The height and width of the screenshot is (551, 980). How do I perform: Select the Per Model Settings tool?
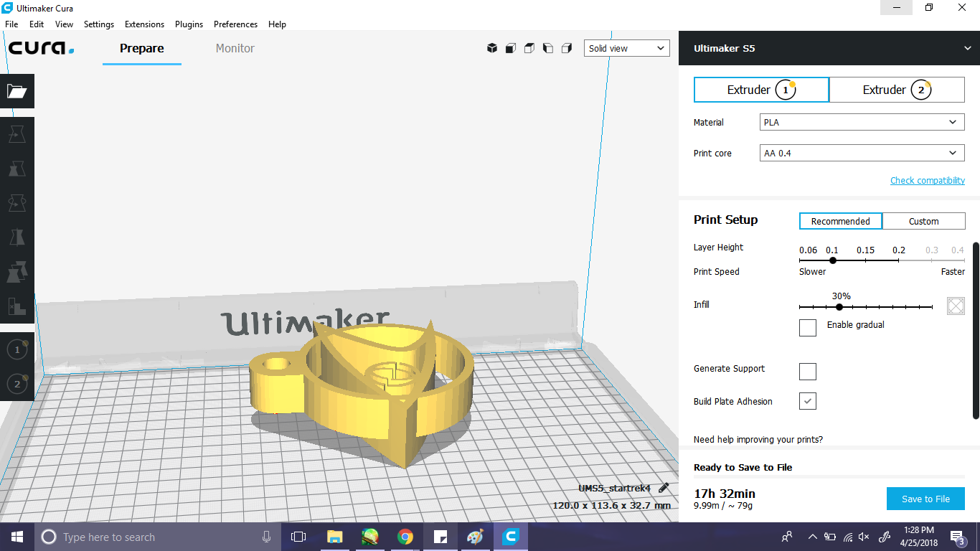(x=17, y=272)
